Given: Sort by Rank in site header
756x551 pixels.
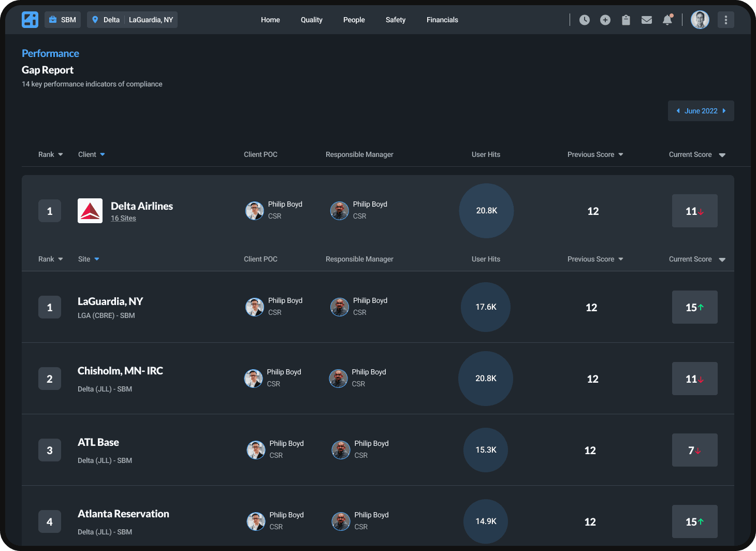Looking at the screenshot, I should [51, 259].
